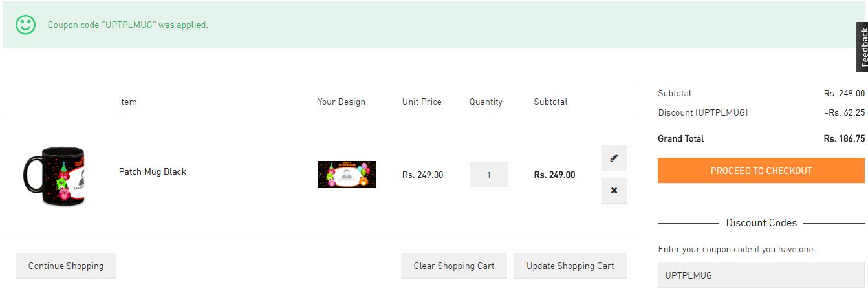This screenshot has width=868, height=289.
Task: Focus the coupon code input field
Action: (x=761, y=275)
